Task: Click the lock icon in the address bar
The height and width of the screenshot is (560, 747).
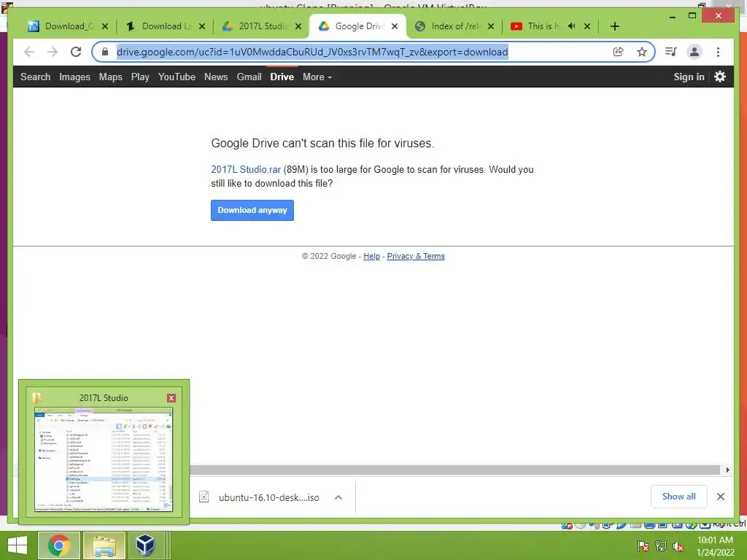Action: [105, 52]
